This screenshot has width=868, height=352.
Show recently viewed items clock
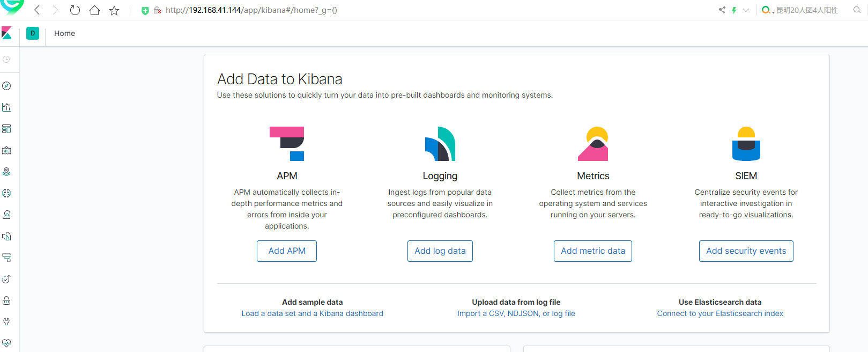[6, 60]
